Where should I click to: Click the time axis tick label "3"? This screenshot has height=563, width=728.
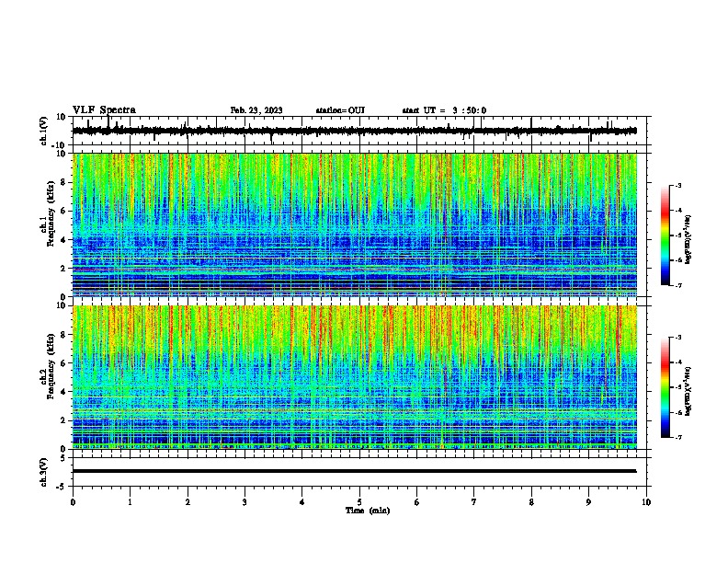click(x=245, y=502)
